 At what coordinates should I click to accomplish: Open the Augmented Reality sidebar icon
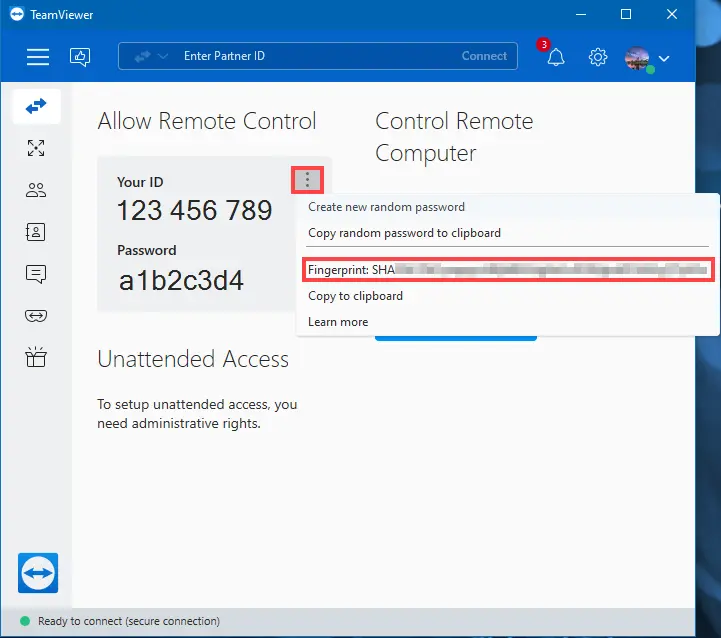[36, 316]
